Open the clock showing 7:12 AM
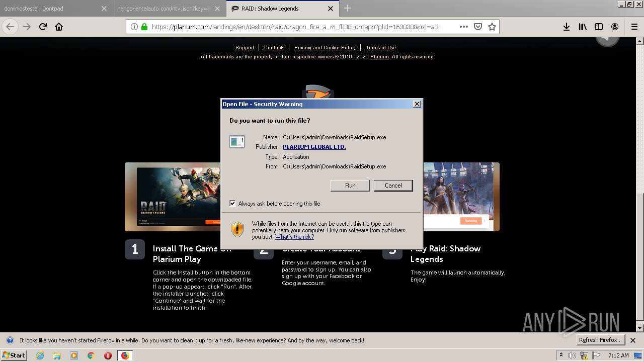Screen dimensions: 644x362 point(618,355)
